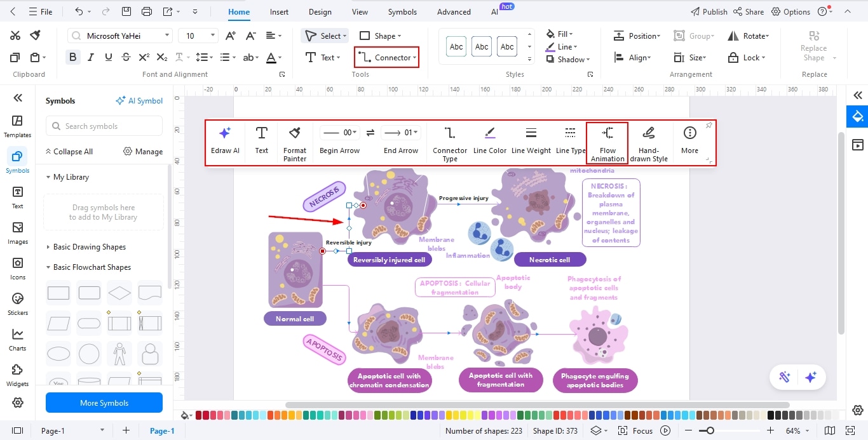Screen dimensions: 868x440
Task: Switch to the Advanced tab
Action: pos(454,11)
